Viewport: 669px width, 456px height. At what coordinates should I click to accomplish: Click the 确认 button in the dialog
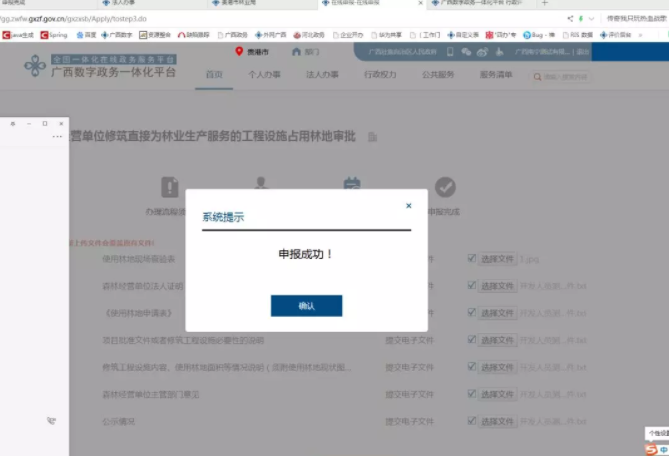306,306
